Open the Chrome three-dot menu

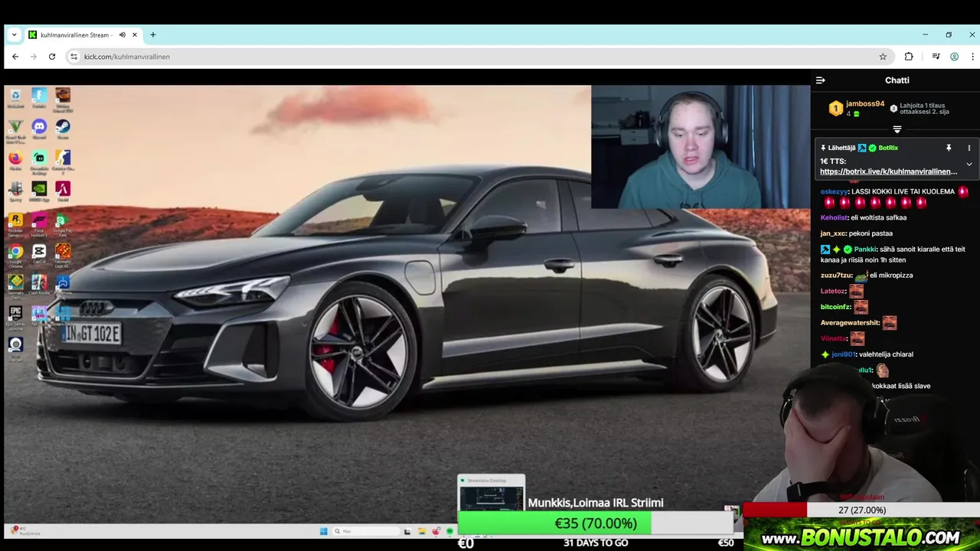[972, 57]
